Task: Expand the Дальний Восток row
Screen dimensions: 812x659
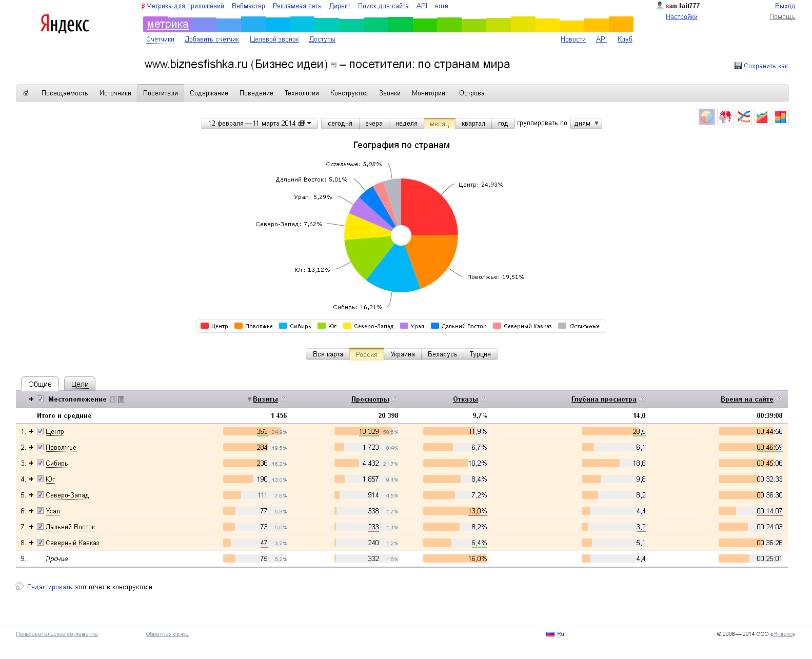Action: pos(31,527)
